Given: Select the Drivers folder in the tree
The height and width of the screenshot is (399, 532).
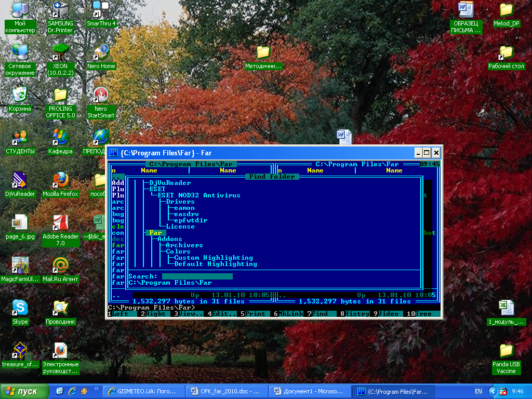Looking at the screenshot, I should (180, 202).
